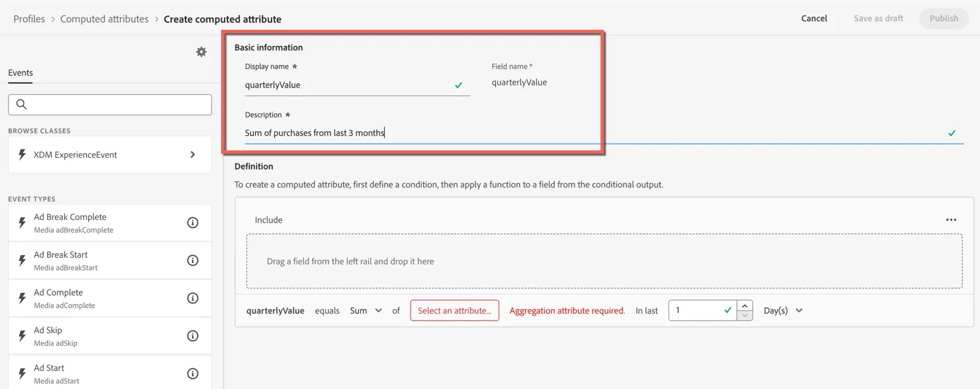This screenshot has height=389, width=980.
Task: Click the Cancel button
Action: tap(814, 19)
